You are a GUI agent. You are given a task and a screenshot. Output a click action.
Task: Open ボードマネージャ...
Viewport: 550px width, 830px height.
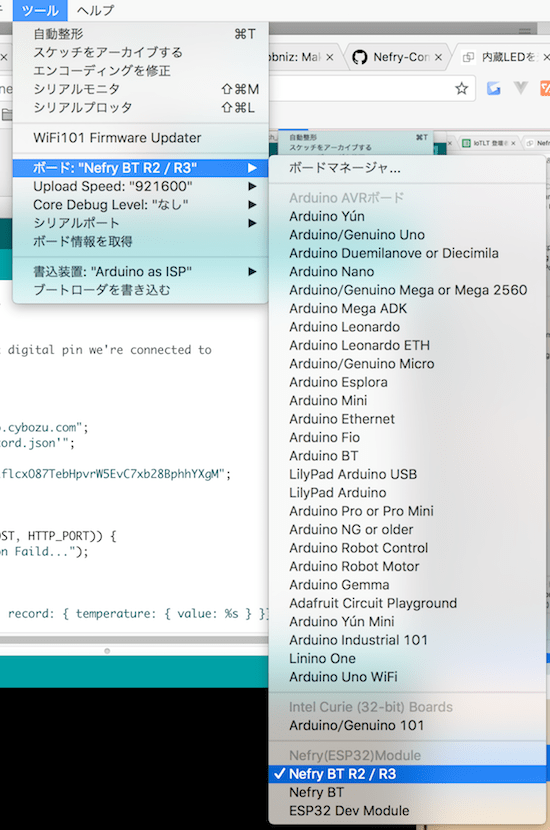coord(407,168)
